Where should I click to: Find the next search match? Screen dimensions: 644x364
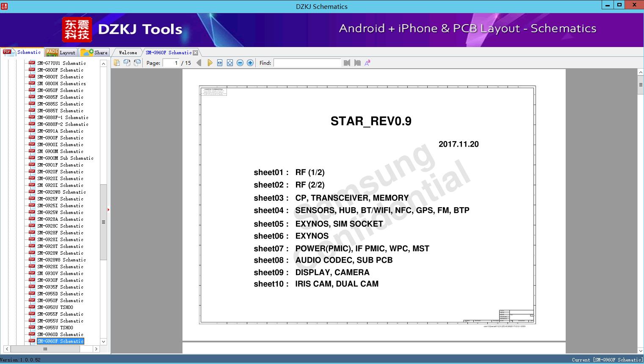pos(357,63)
